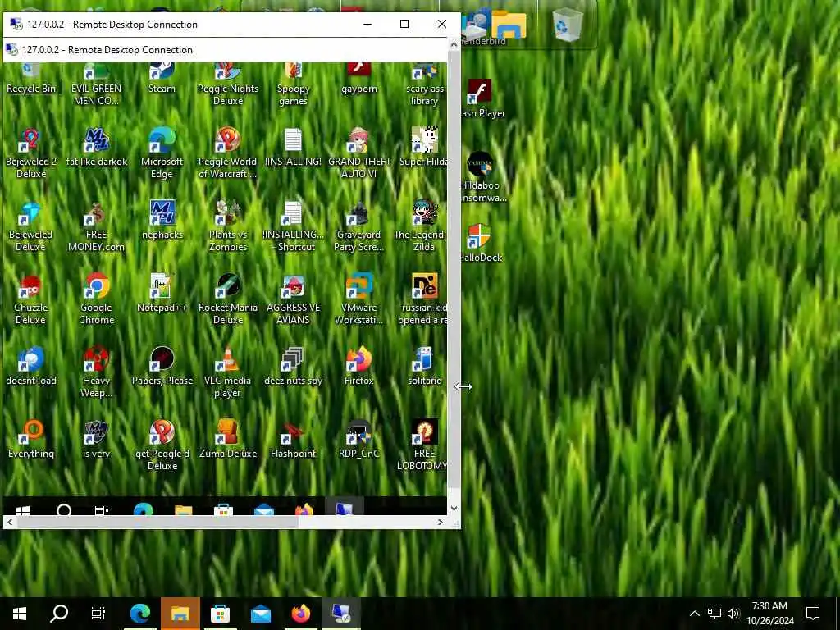Open the AGGRESSIVE AVIANS shortcut

pyautogui.click(x=293, y=300)
